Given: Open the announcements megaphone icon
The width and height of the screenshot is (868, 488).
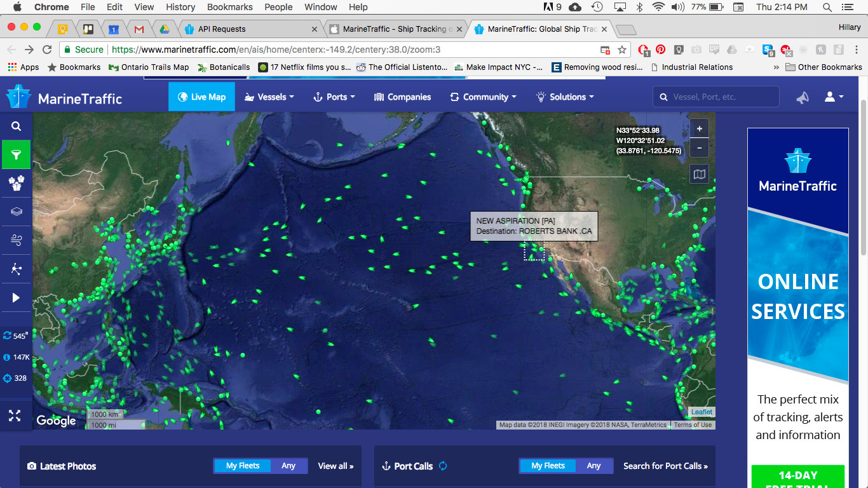Looking at the screenshot, I should [x=803, y=97].
